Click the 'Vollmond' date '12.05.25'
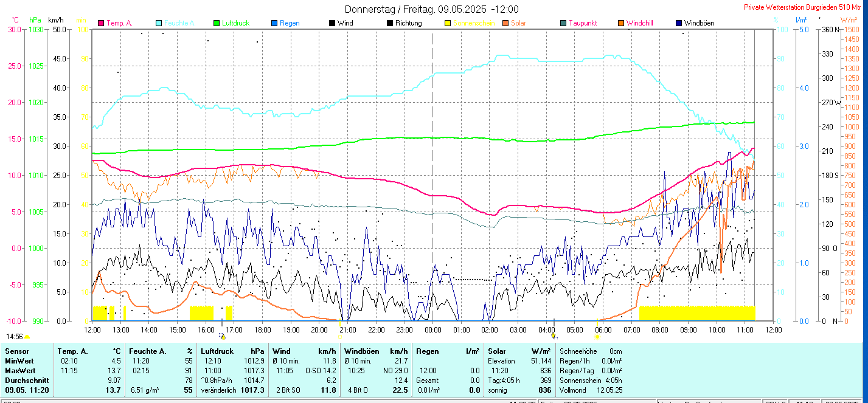The height and width of the screenshot is (403, 868). [x=609, y=390]
